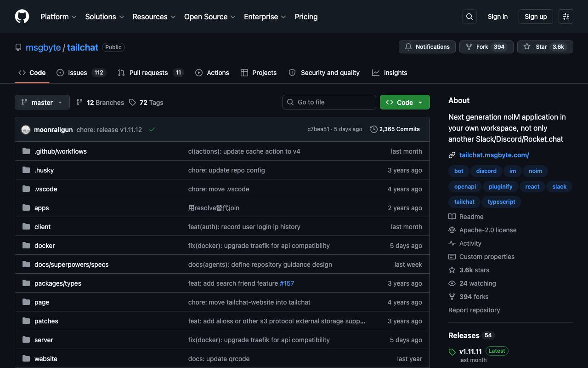Click the discord topic tag
The height and width of the screenshot is (368, 588).
(486, 171)
